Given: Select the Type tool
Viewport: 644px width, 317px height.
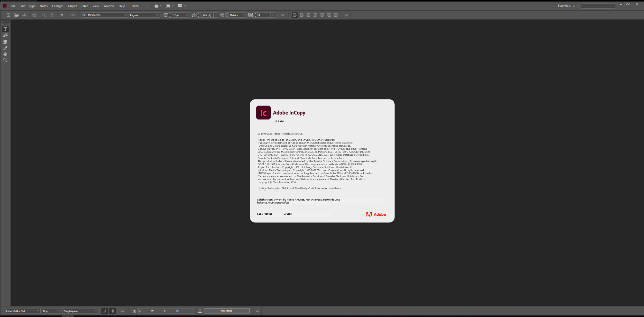Looking at the screenshot, I should click(5, 29).
